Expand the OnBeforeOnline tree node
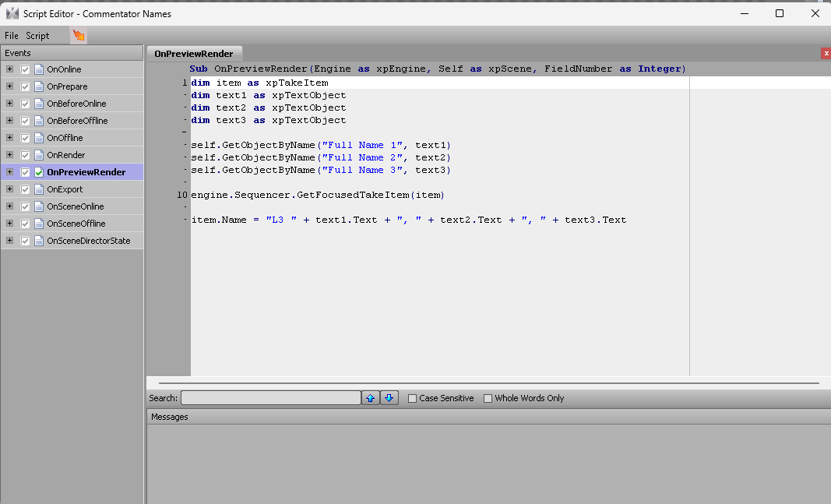This screenshot has width=831, height=504. pyautogui.click(x=9, y=104)
